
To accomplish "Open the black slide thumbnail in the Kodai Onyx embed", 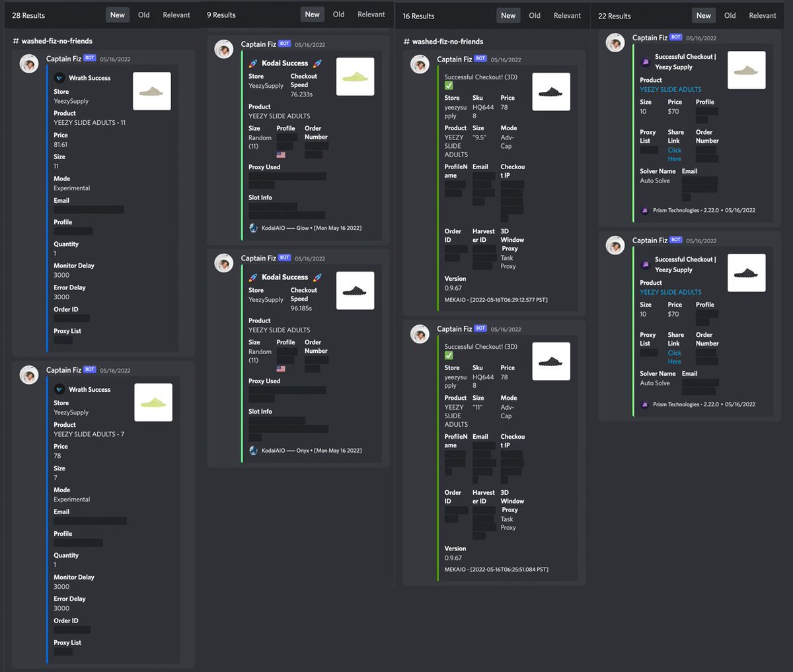I will tap(355, 291).
